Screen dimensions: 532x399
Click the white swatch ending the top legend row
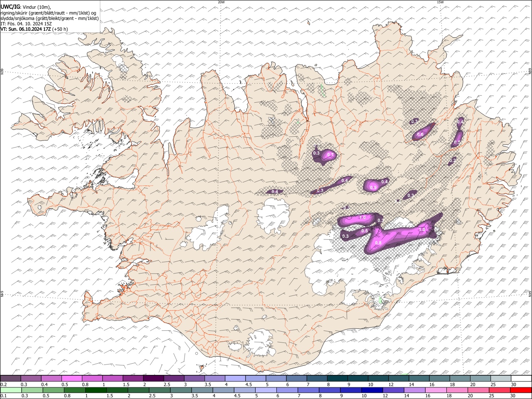point(521,378)
